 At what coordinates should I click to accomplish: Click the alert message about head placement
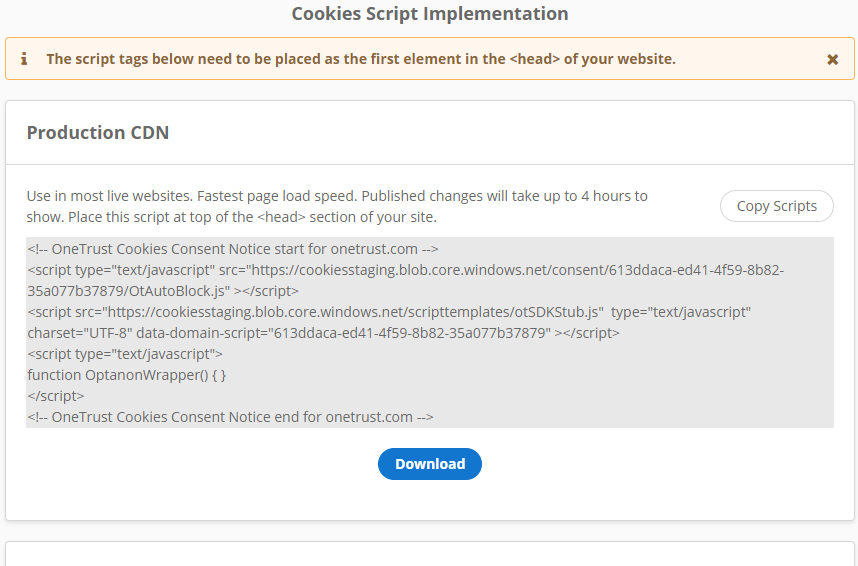coord(360,59)
